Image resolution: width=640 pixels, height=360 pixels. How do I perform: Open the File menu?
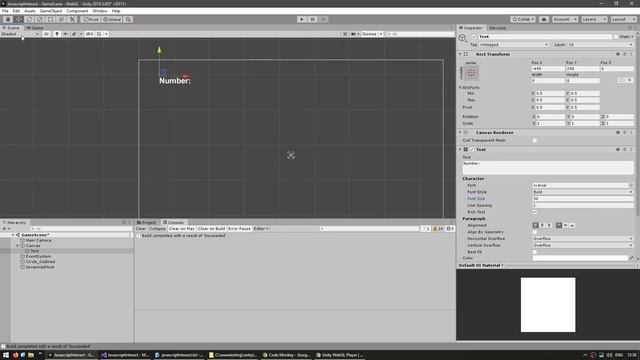5,11
